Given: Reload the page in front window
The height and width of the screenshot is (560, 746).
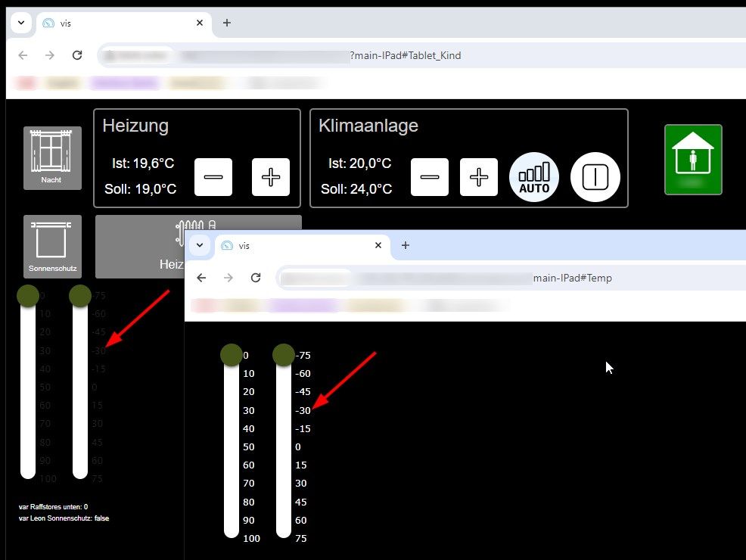Looking at the screenshot, I should click(256, 278).
